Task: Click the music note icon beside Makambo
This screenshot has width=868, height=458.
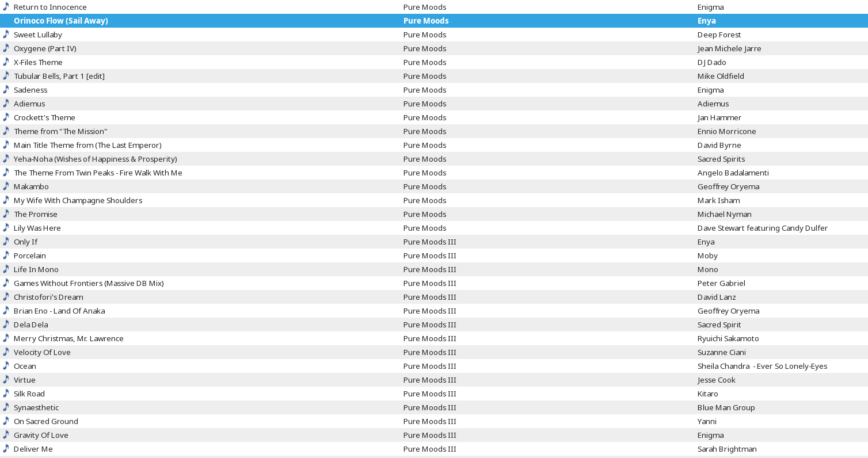Action: pos(6,186)
